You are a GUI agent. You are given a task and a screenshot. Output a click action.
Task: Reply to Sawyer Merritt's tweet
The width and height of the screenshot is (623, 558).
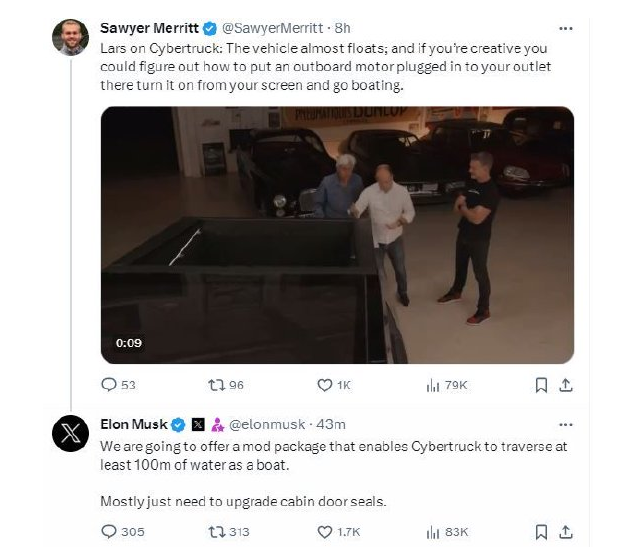point(118,385)
